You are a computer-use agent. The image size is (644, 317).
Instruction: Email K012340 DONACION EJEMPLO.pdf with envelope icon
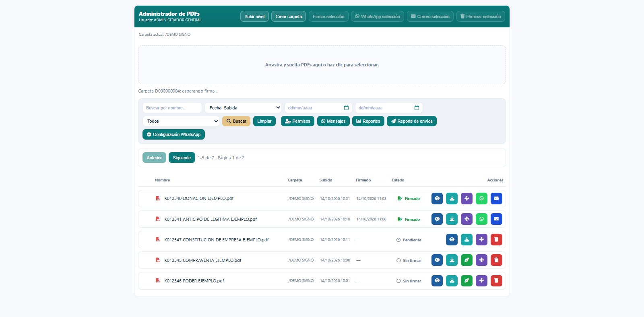496,198
